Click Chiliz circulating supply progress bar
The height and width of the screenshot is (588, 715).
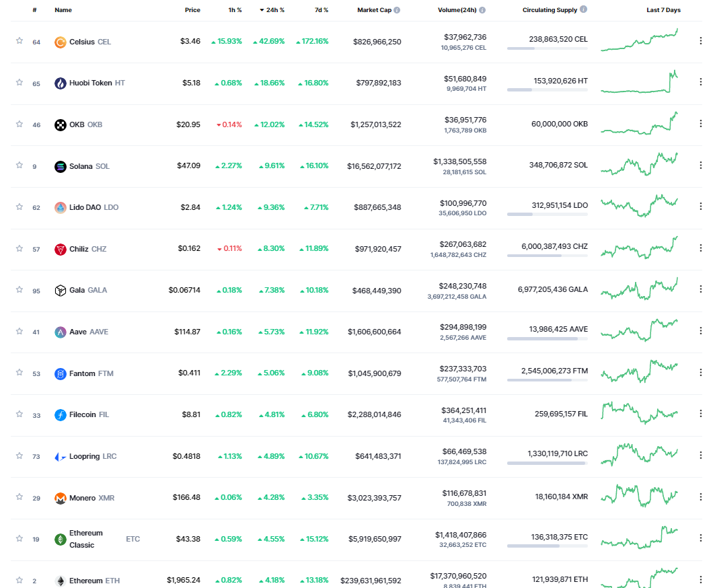pos(547,256)
